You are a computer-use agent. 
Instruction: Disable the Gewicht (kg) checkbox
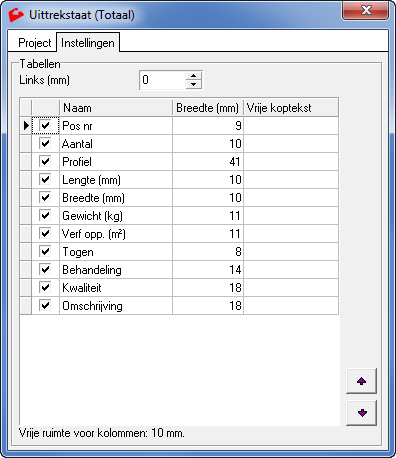45,216
